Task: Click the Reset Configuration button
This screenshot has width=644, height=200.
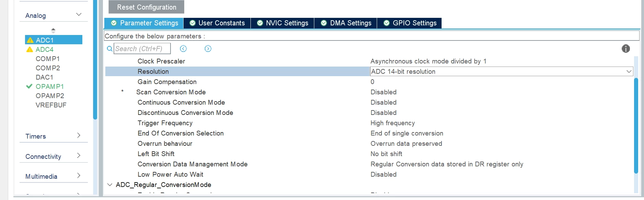Action: [147, 7]
